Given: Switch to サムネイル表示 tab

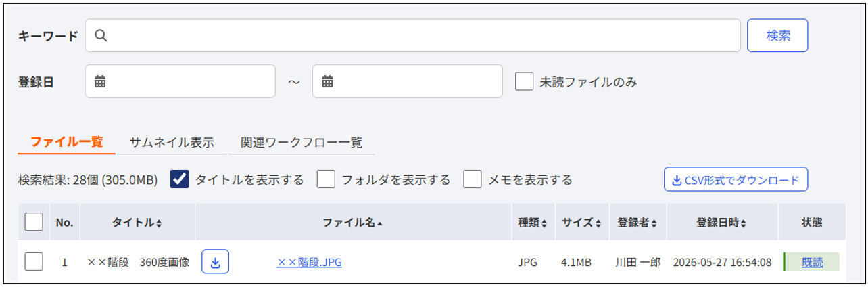Looking at the screenshot, I should [172, 143].
